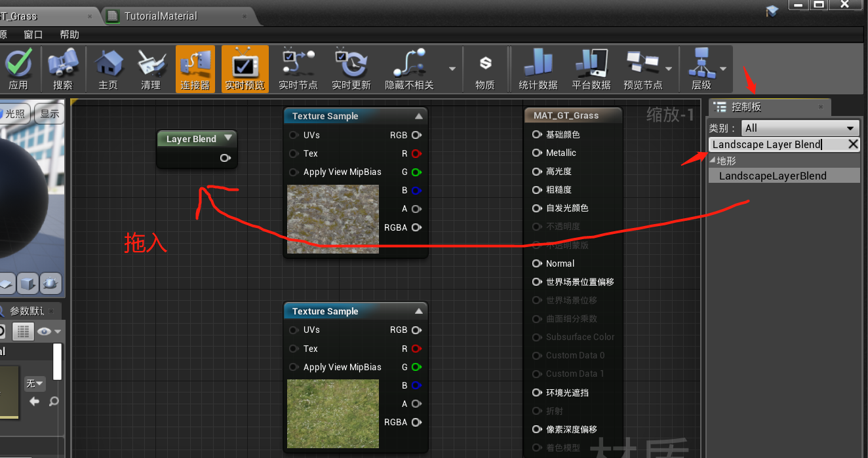Collapse the 地形 category in palette
The width and height of the screenshot is (868, 458).
[x=711, y=159]
